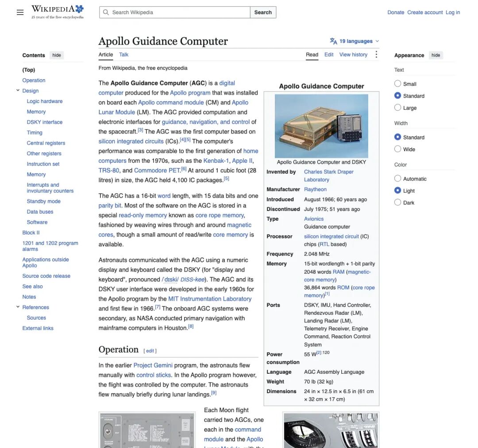Go to Block II section
Screen dimensions: 478x448
31,232
